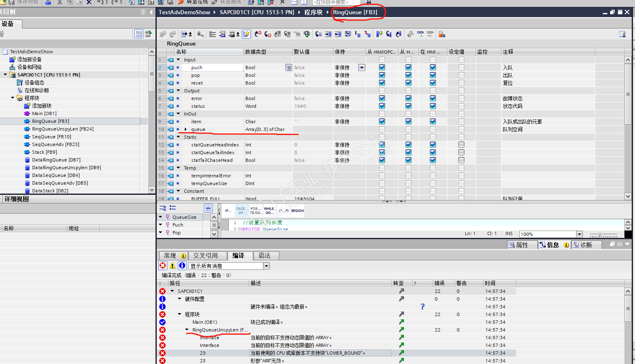Open the zoom level dropdown arrow

pos(579,234)
